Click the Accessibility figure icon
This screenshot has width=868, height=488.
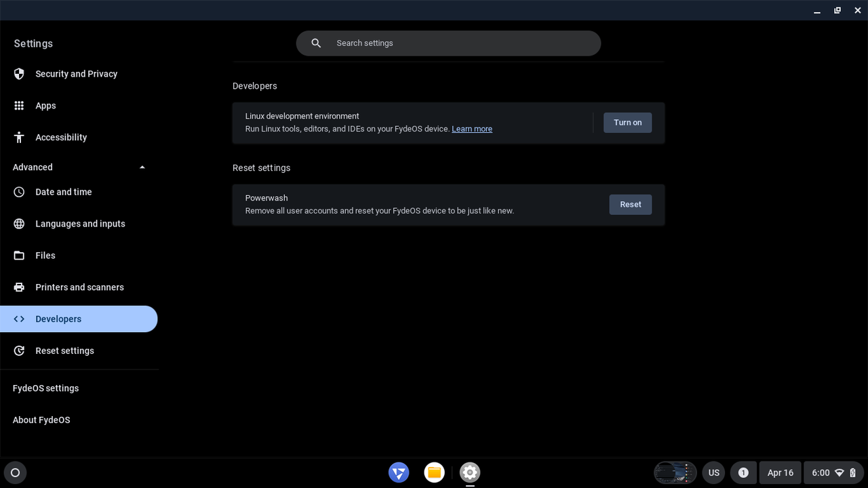19,137
